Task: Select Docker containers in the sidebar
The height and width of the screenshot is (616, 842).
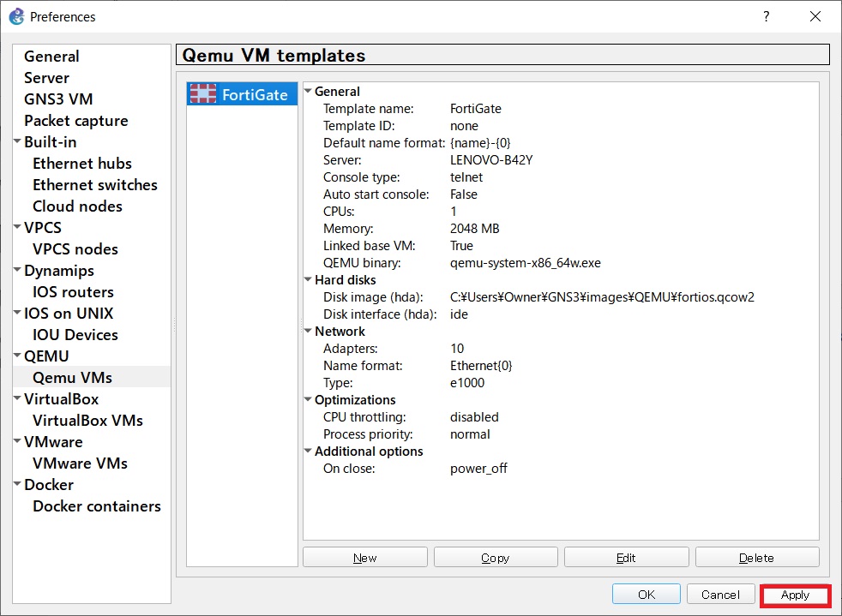Action: click(x=97, y=506)
